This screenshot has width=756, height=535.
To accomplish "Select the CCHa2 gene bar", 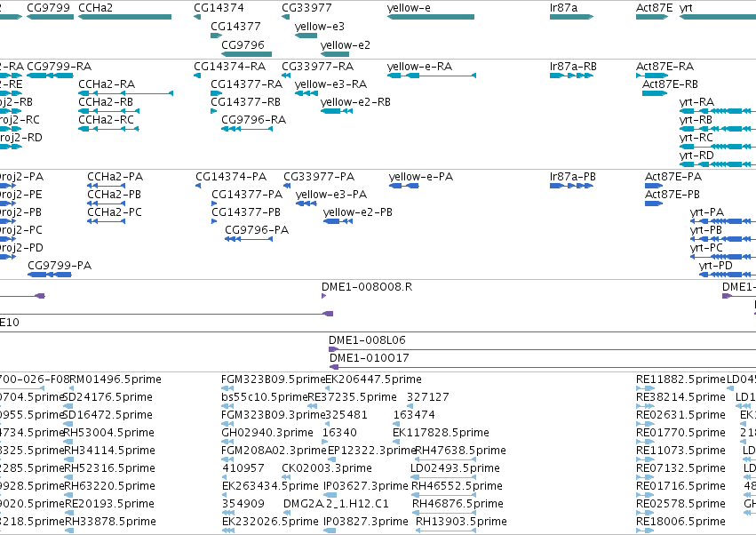I will tap(125, 17).
